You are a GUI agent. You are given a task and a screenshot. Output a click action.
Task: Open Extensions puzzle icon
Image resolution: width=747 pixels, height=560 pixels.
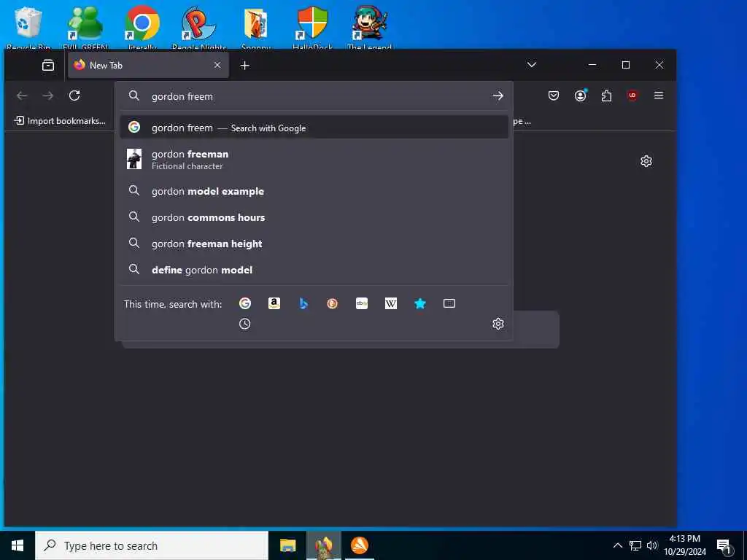606,96
